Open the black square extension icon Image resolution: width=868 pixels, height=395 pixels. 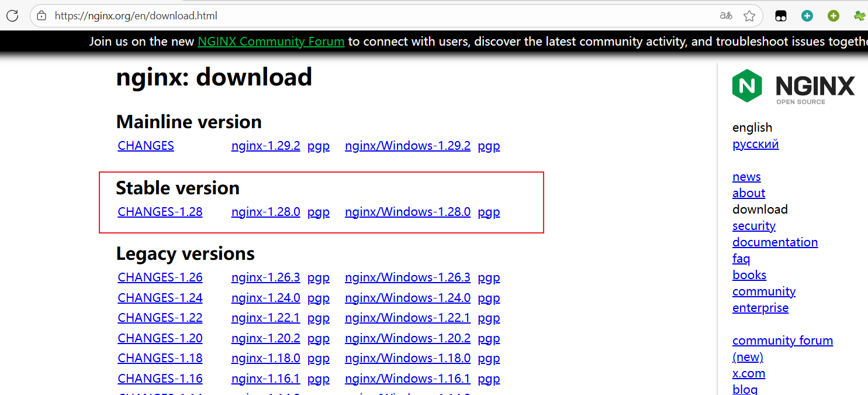pyautogui.click(x=781, y=16)
